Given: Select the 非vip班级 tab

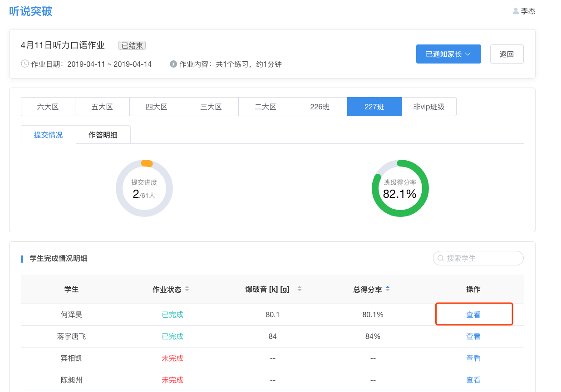Looking at the screenshot, I should click(x=428, y=107).
